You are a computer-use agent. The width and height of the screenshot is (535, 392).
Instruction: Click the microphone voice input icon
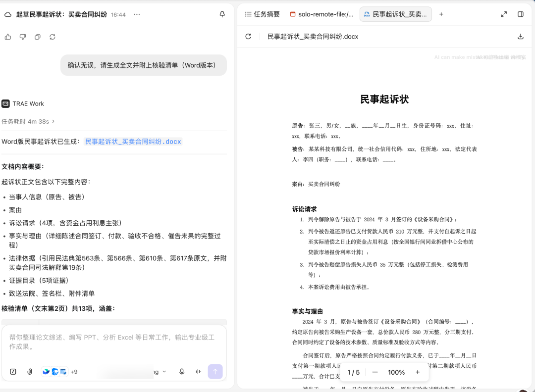[x=182, y=372]
